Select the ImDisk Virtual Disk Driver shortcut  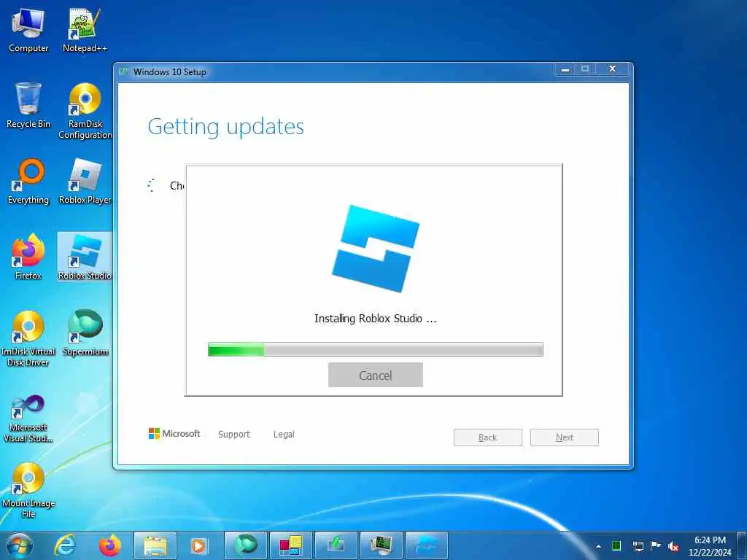coord(28,339)
